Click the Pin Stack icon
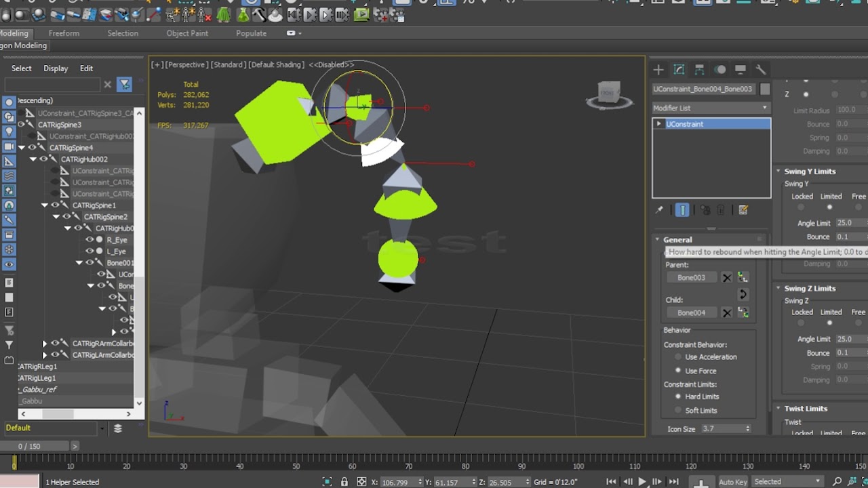The height and width of the screenshot is (488, 868). [x=659, y=210]
